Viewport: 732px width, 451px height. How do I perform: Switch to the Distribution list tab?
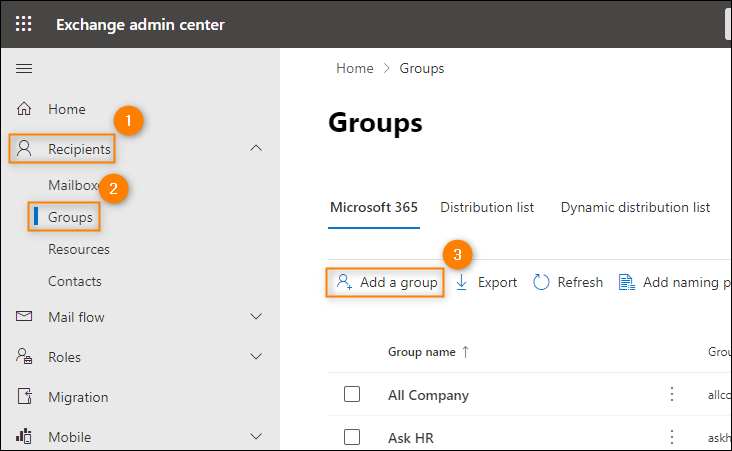click(x=487, y=207)
